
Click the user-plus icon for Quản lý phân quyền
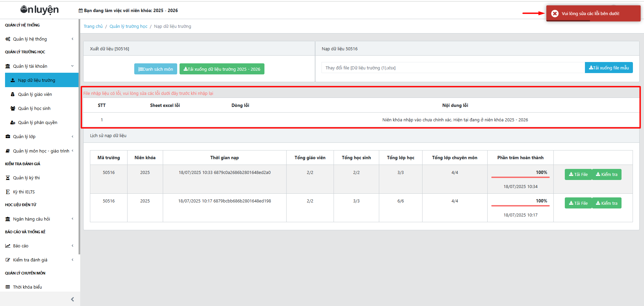[13, 123]
